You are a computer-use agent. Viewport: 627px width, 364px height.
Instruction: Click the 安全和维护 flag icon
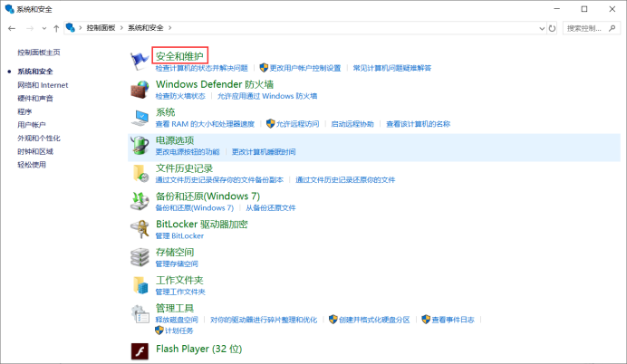pyautogui.click(x=140, y=60)
